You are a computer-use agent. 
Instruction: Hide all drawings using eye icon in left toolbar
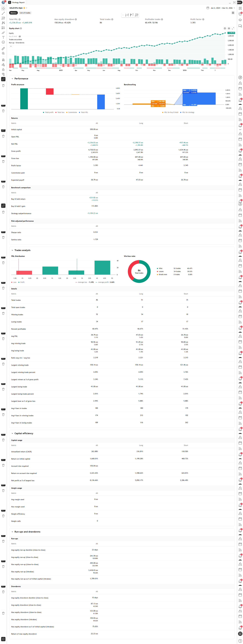(x=3, y=74)
